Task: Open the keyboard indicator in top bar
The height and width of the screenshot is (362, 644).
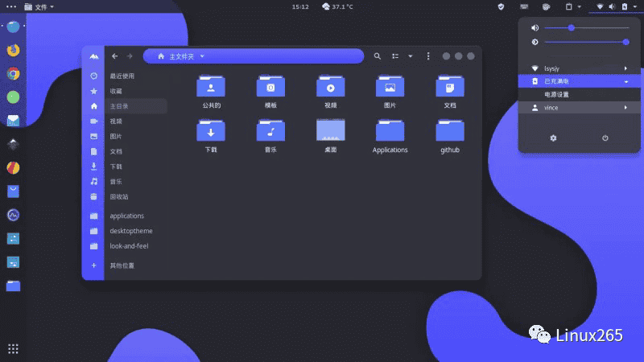Action: 524,6
